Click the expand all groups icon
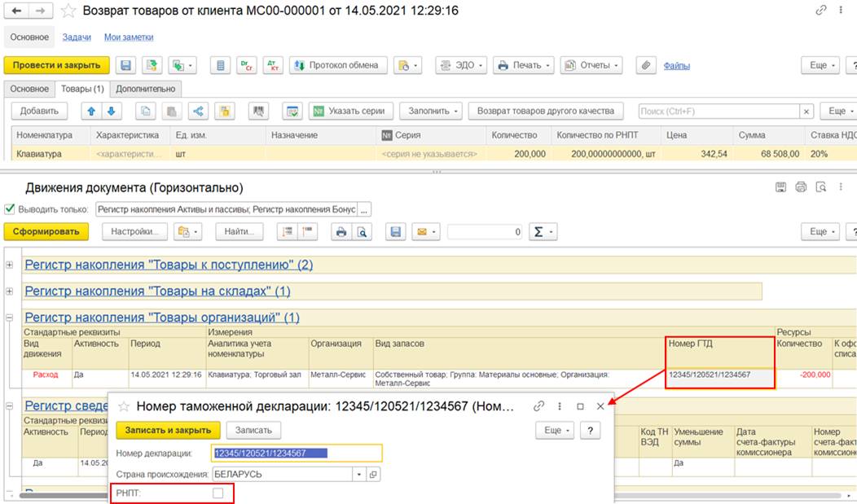The height and width of the screenshot is (504, 857). click(287, 232)
